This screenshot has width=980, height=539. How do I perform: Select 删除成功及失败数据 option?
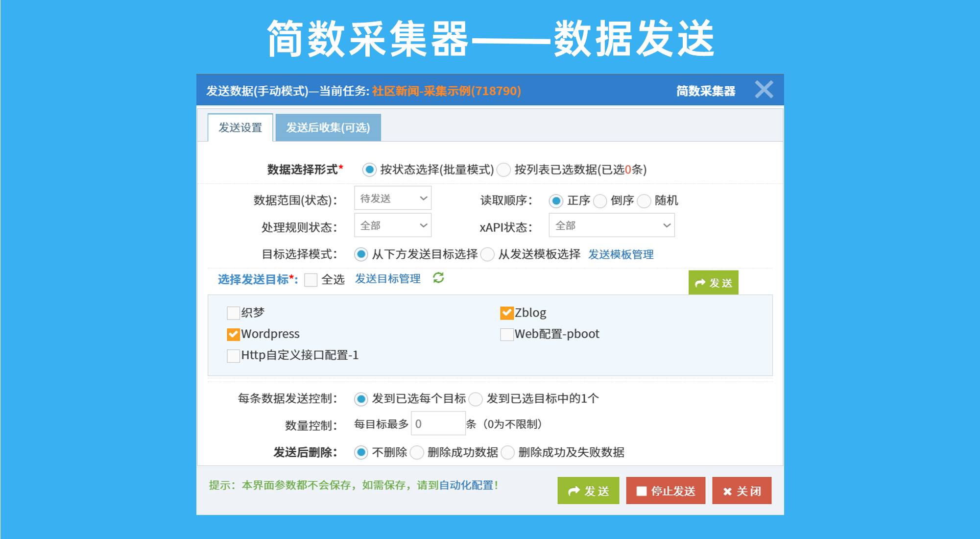coord(508,452)
